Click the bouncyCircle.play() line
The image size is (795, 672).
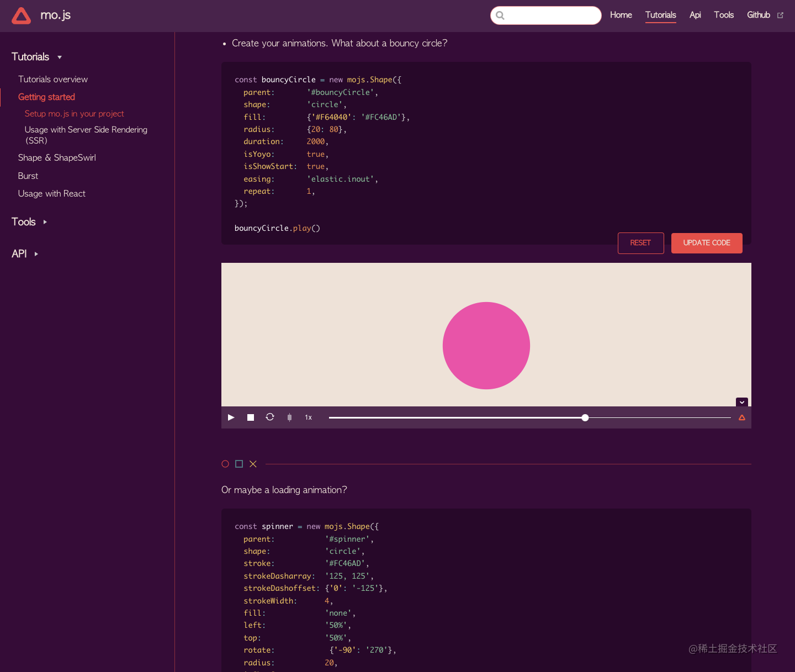pyautogui.click(x=277, y=229)
